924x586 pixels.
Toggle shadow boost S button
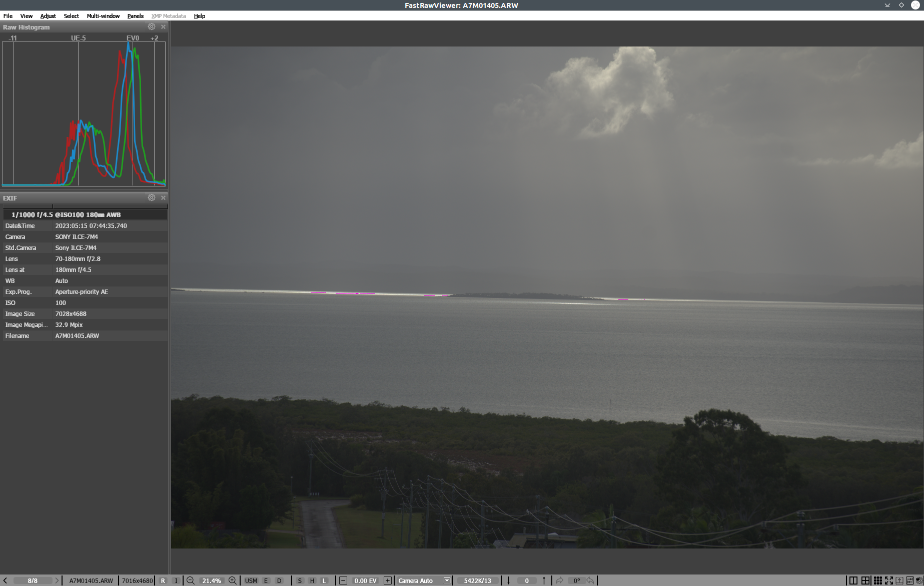[300, 580]
